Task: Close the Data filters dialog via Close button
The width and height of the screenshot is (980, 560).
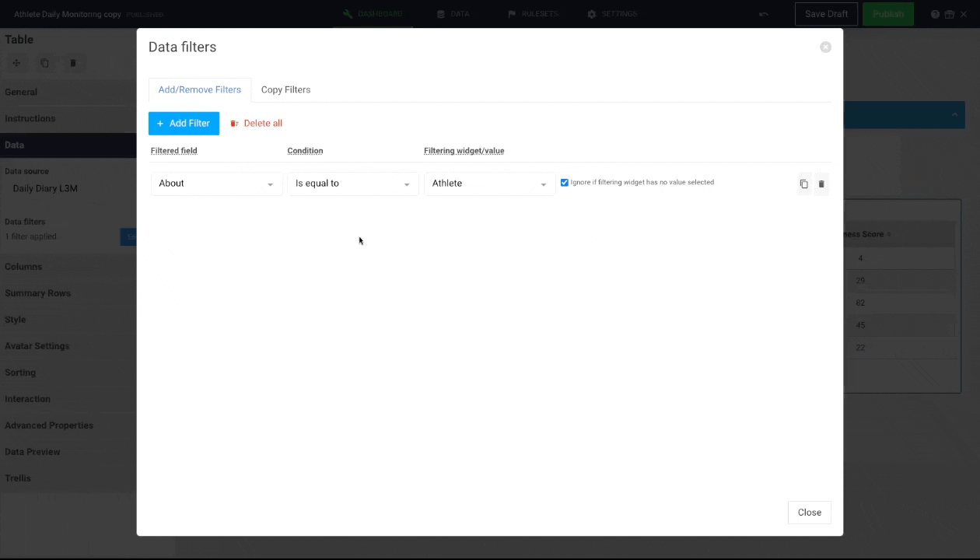Action: point(809,512)
